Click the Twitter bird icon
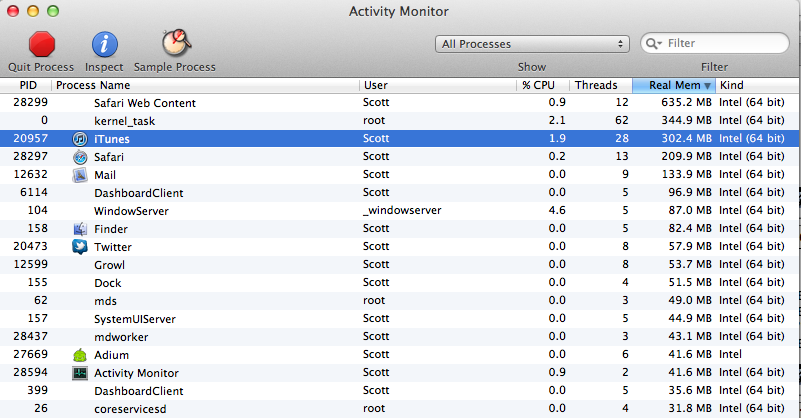Viewport: 801px width, 418px height. tap(80, 247)
